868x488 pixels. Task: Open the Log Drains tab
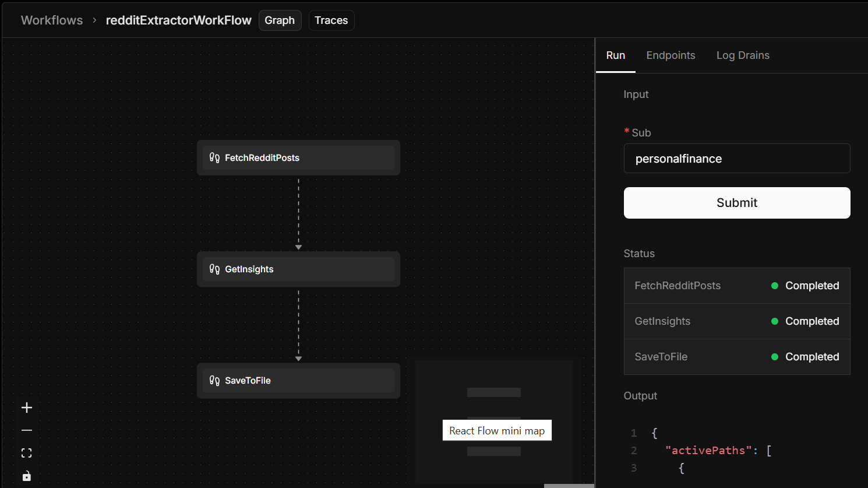click(743, 55)
